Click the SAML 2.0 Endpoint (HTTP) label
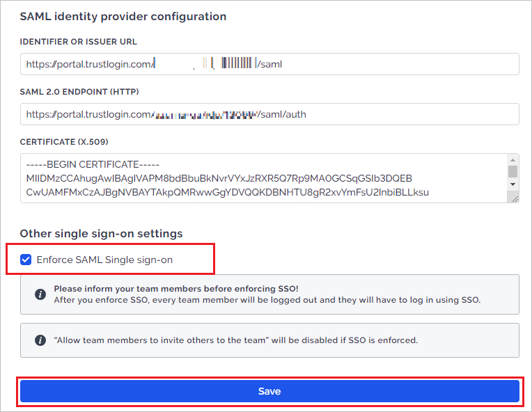532x412 pixels. [x=79, y=92]
